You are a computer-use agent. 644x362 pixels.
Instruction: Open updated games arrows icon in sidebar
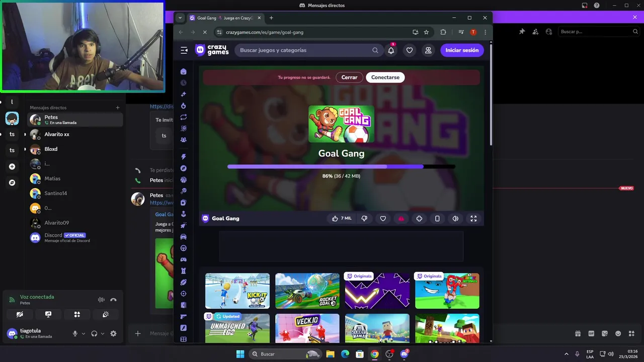pos(184,117)
